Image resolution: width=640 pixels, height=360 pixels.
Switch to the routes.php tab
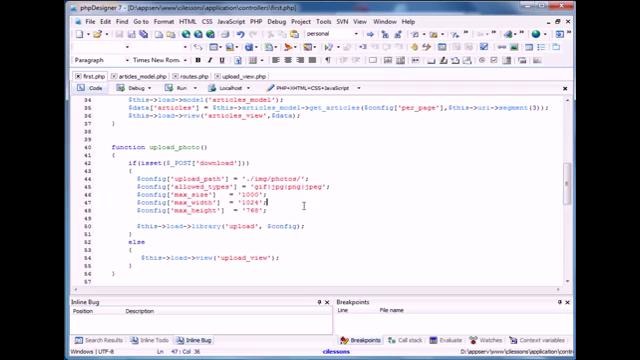194,76
